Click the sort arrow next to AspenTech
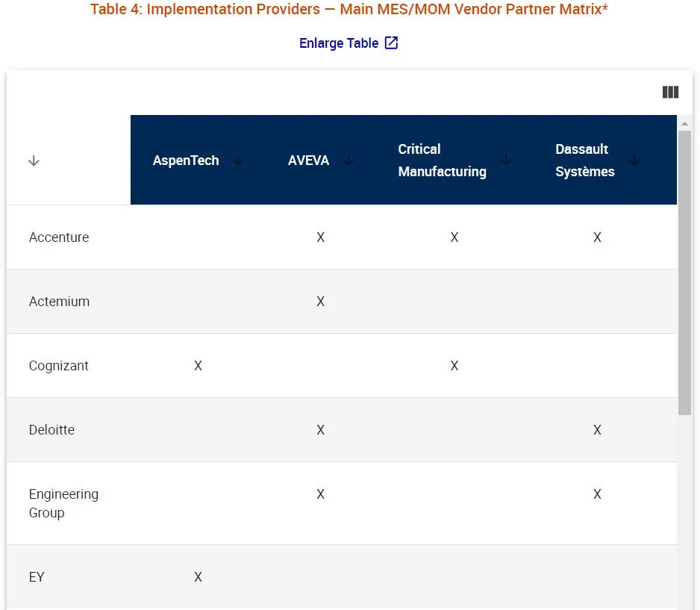This screenshot has height=610, width=700. pos(238,160)
